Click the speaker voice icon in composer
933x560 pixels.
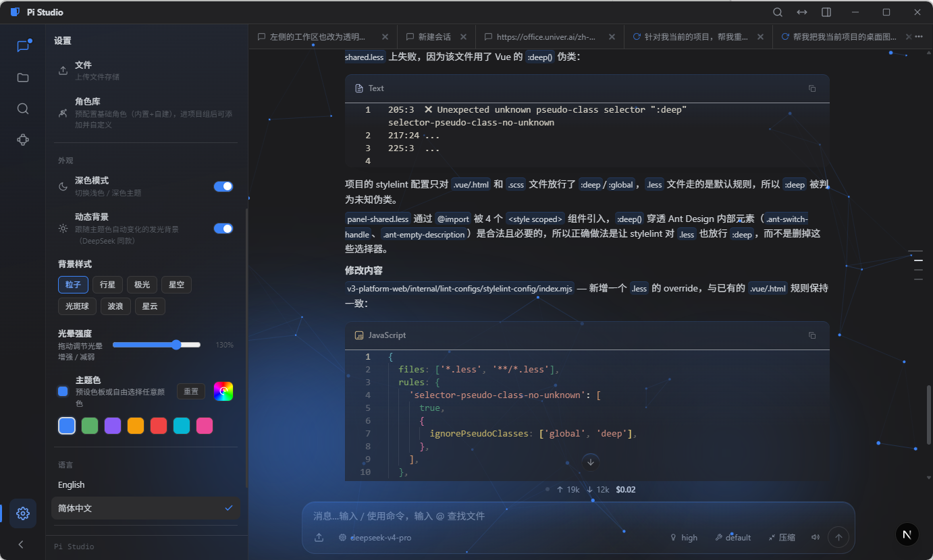816,538
